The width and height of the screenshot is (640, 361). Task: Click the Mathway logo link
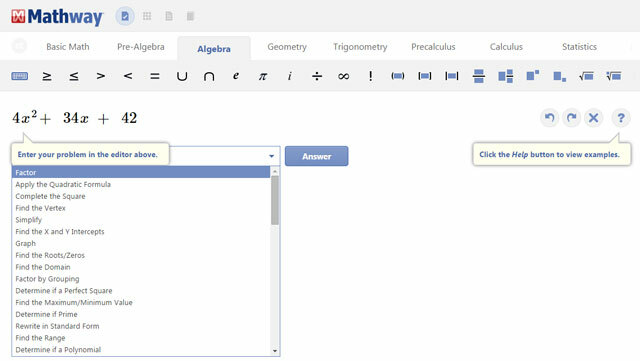point(57,16)
